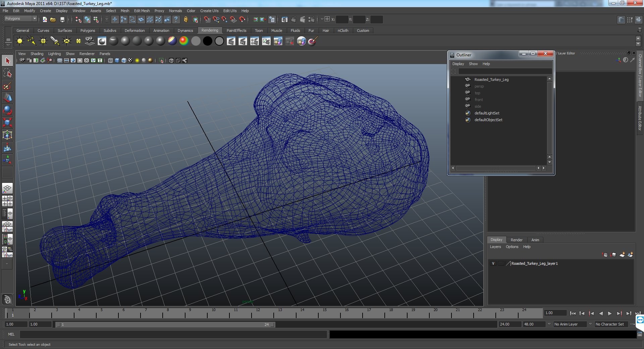The image size is (644, 349).
Task: Toggle Select by hierarchy mode
Action: point(78,19)
